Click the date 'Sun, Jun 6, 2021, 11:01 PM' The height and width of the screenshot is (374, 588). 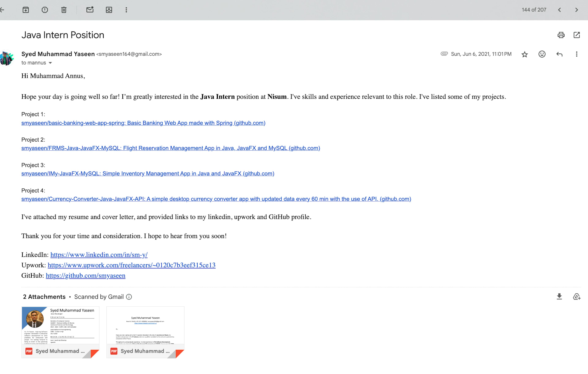[x=481, y=54]
